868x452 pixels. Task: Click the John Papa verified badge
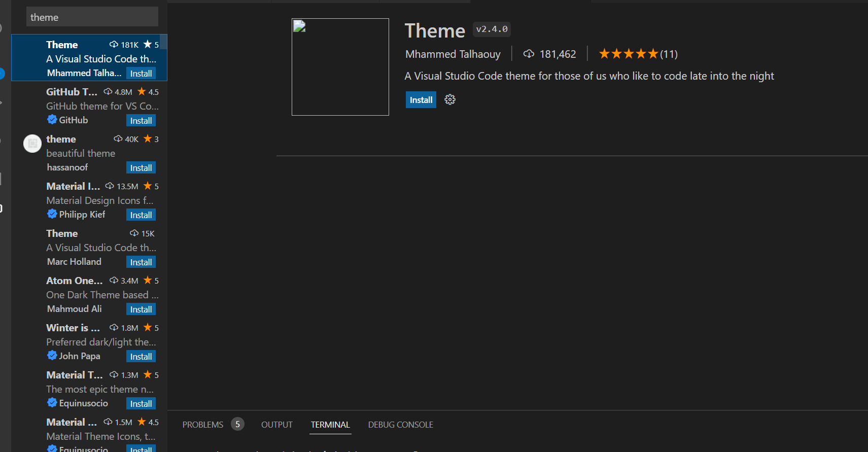point(52,355)
